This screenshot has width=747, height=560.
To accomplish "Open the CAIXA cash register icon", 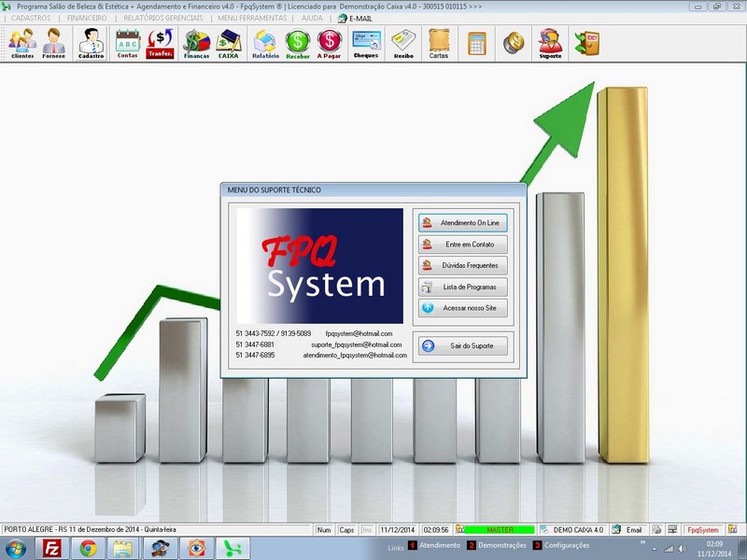I will click(x=229, y=43).
